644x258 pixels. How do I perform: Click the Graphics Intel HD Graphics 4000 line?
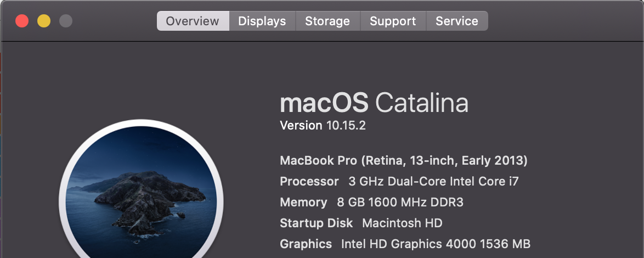(405, 244)
